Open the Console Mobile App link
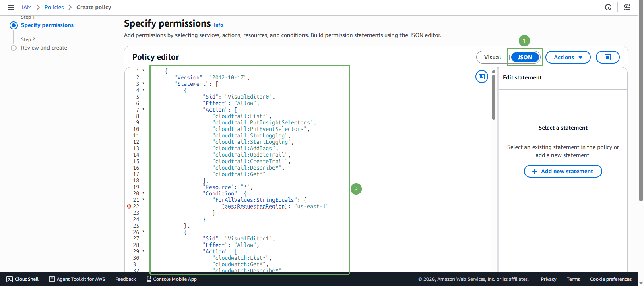This screenshot has width=644, height=286. (171, 279)
